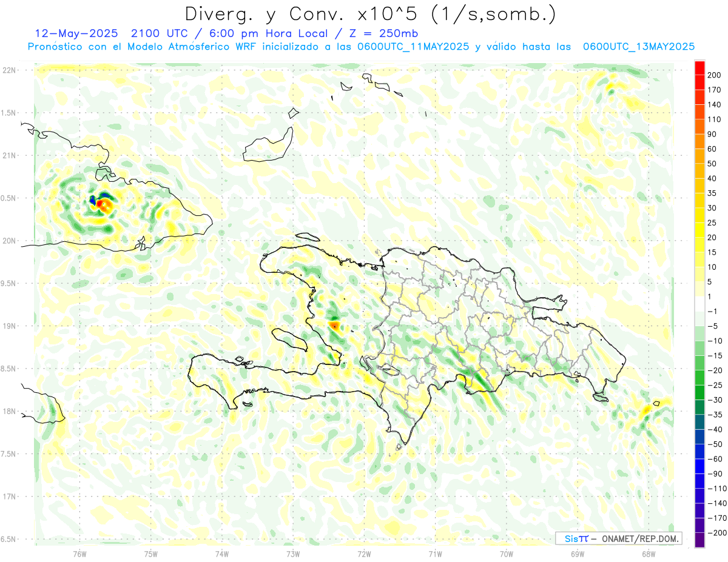This screenshot has width=728, height=562.
Task: Click the '72W' longitude axis label
Action: (364, 553)
